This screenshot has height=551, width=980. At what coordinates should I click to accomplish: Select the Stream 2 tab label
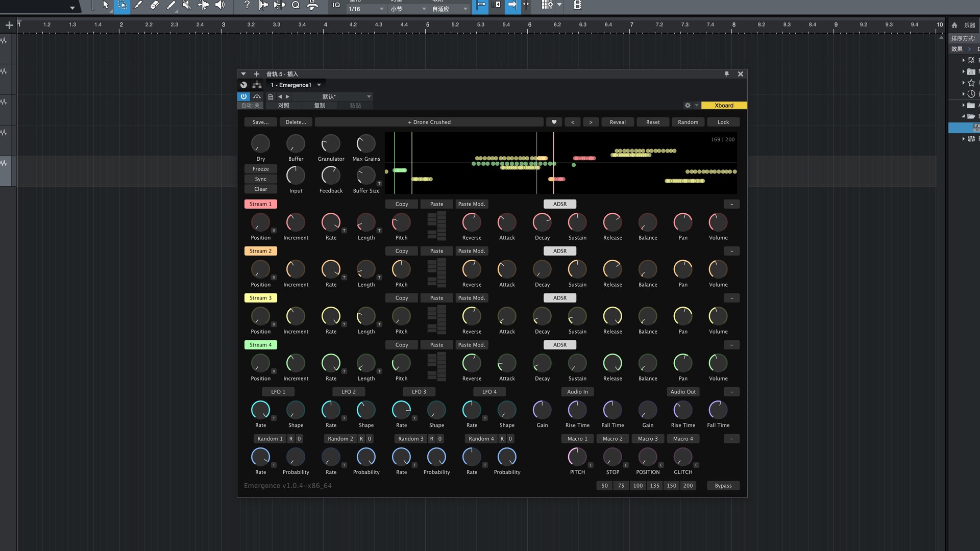point(260,251)
